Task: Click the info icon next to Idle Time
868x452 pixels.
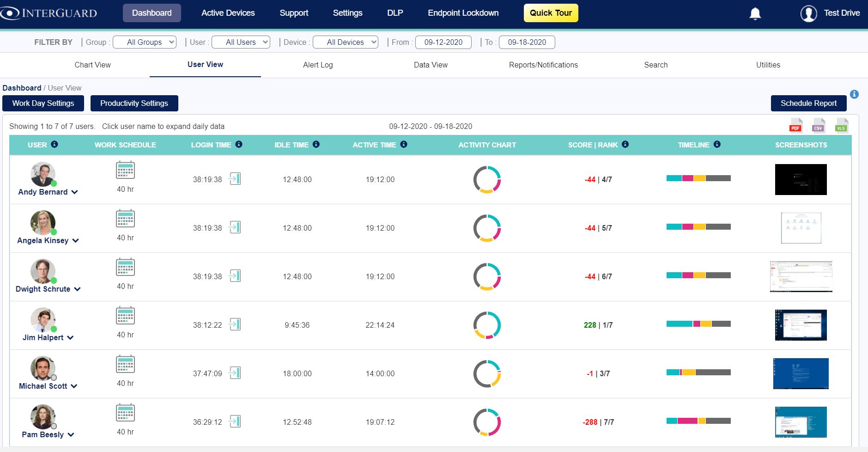Action: 316,144
